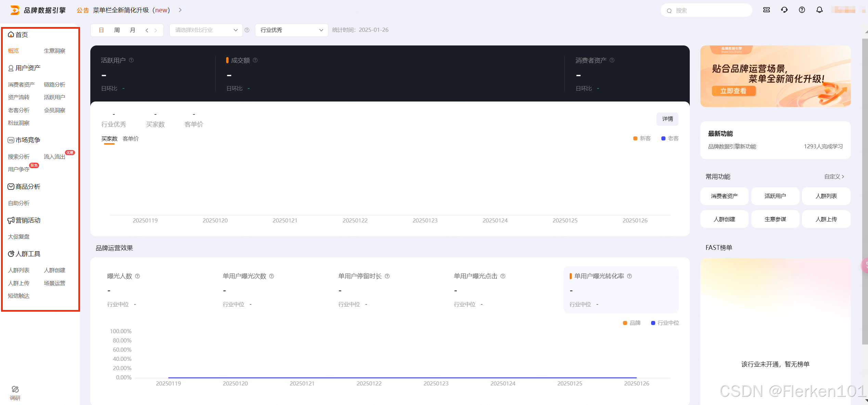The height and width of the screenshot is (405, 868).
Task: Click the 详情 button
Action: tap(667, 119)
